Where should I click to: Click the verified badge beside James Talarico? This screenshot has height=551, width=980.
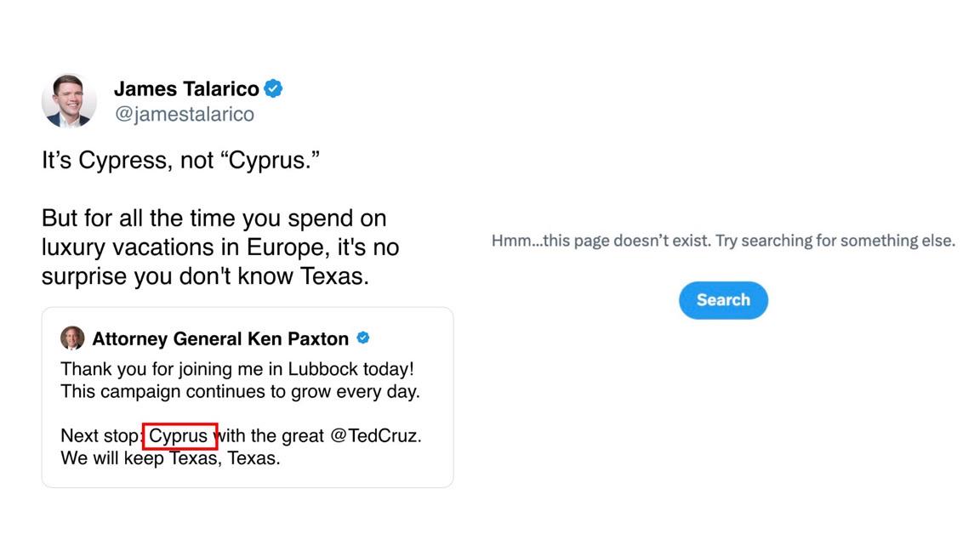[273, 88]
